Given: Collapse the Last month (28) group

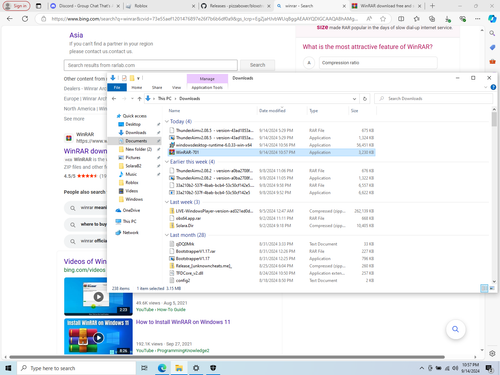Looking at the screenshot, I should tap(167, 235).
